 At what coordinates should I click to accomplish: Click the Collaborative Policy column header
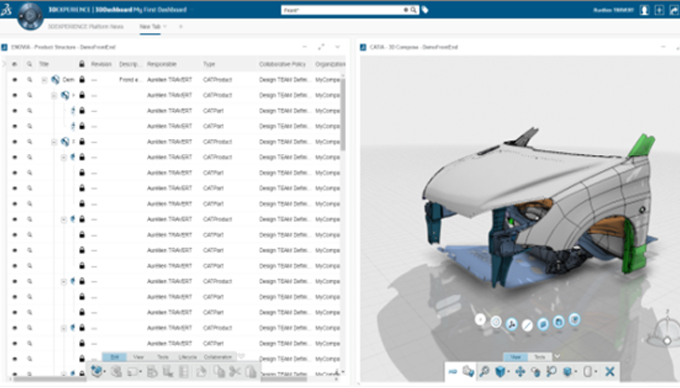[282, 64]
